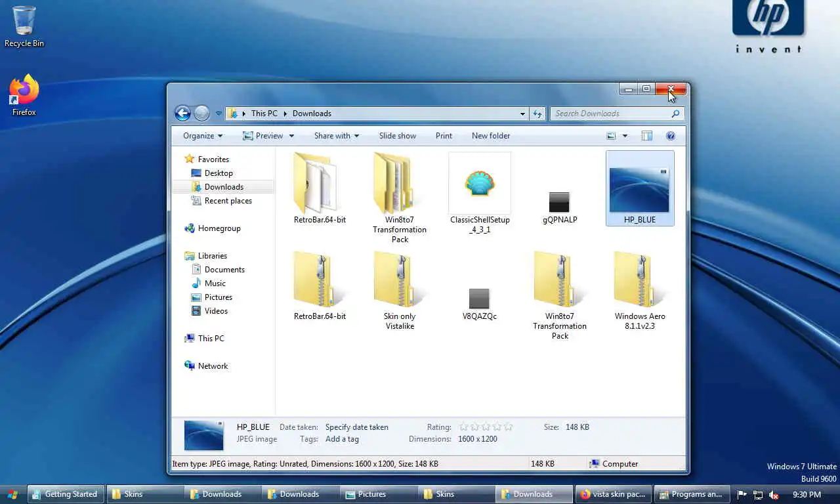Toggle the preview pane button
840x504 pixels.
[x=646, y=136]
